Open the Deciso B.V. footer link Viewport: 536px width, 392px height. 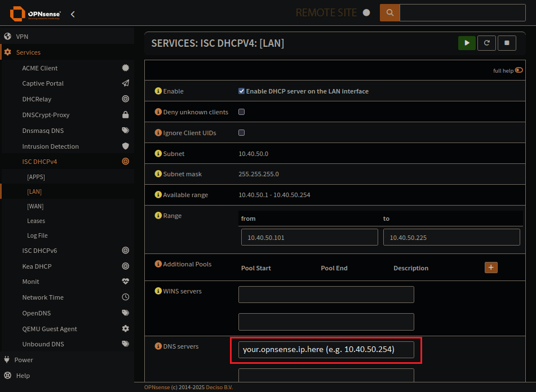219,387
